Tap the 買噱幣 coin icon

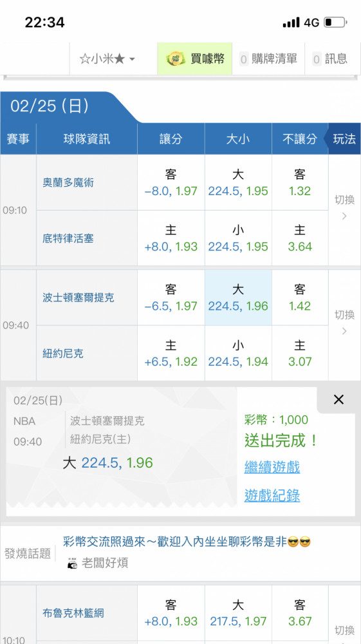pos(175,59)
